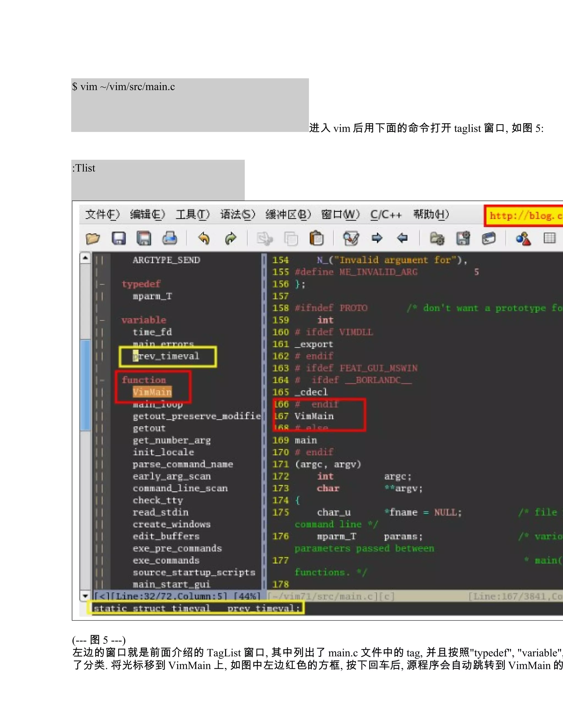This screenshot has height=728, width=563.
Task: Open the 语法(S) menu
Action: click(x=238, y=214)
